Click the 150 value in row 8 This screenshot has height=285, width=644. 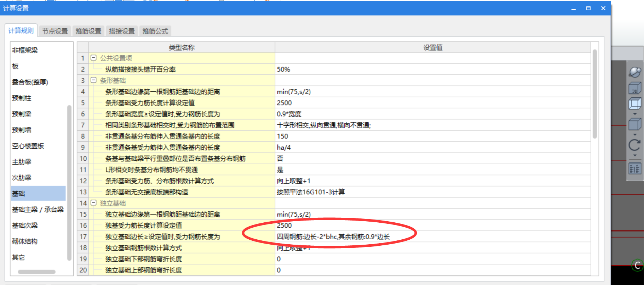coord(433,136)
